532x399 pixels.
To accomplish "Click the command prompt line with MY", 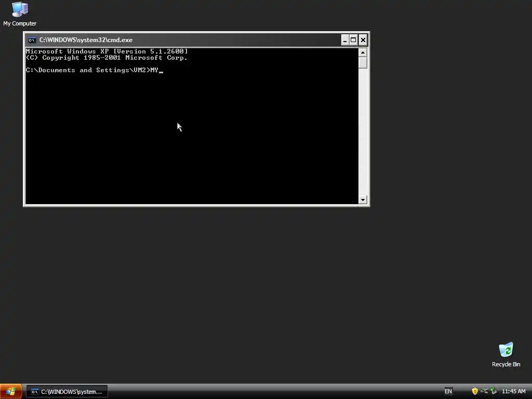I will 95,70.
